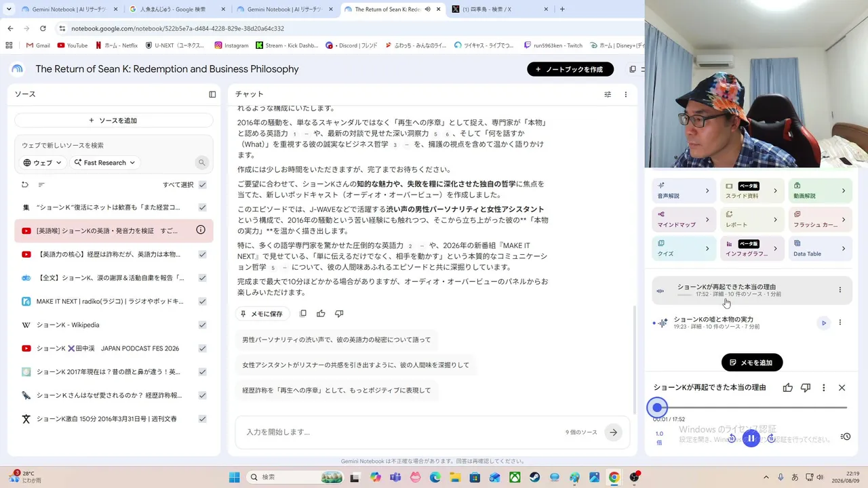Image resolution: width=868 pixels, height=488 pixels.
Task: Dislike the playing audio with thumbs down
Action: [x=806, y=388]
